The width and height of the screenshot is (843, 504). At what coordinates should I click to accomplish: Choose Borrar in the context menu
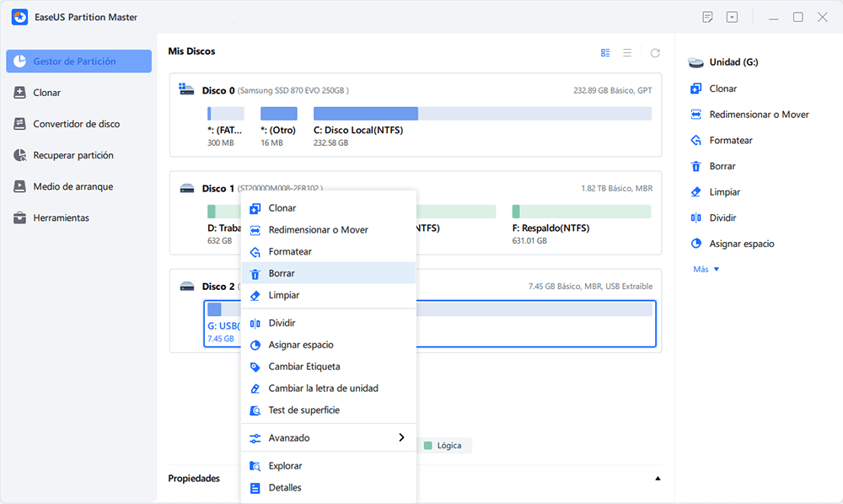[329, 273]
